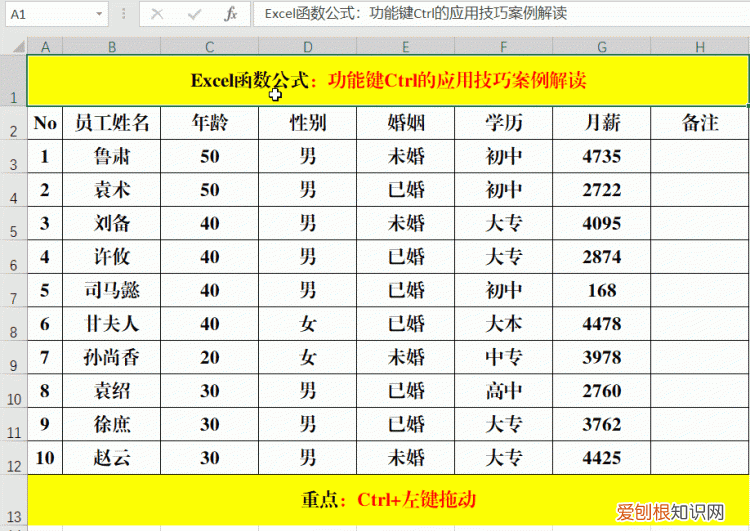Click the Enter checkmark formula bar icon
750x531 pixels.
point(194,14)
